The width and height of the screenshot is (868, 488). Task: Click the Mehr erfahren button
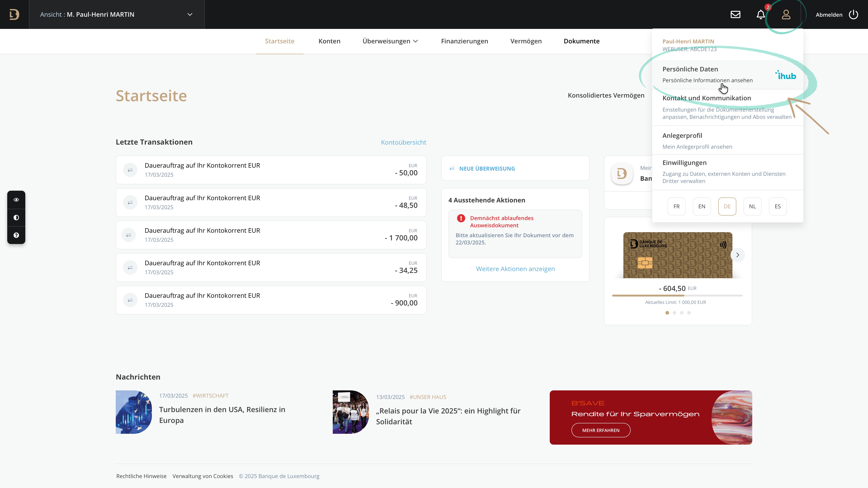(x=601, y=430)
